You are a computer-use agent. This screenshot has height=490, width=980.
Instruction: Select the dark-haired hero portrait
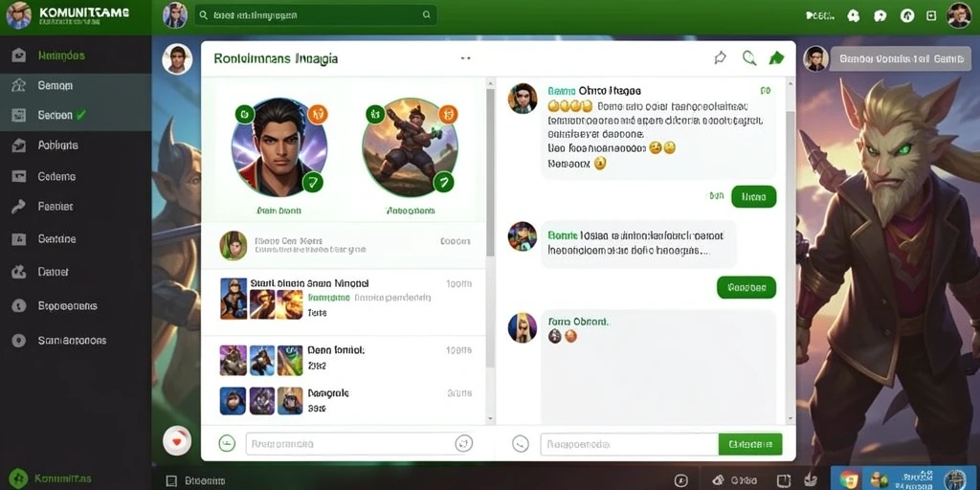[279, 146]
